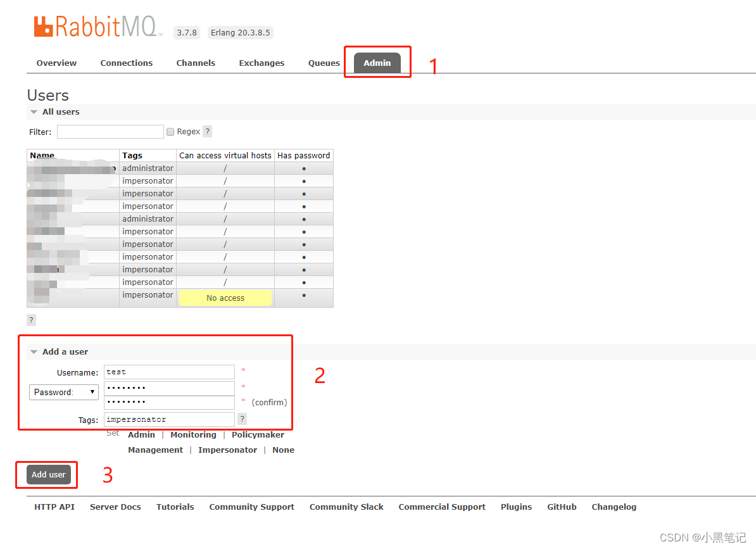
Task: Open the Tutorials footer link
Action: pos(175,507)
